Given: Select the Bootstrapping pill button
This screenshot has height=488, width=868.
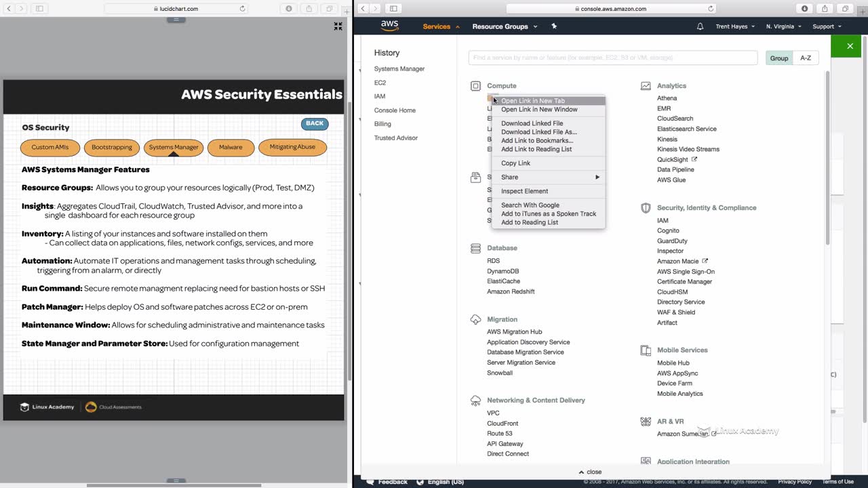Looking at the screenshot, I should click(x=112, y=147).
